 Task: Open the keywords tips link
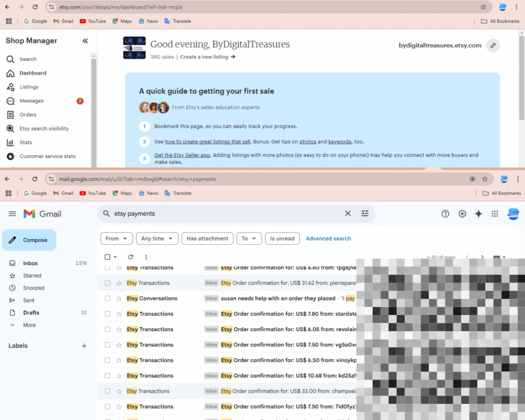(340, 142)
